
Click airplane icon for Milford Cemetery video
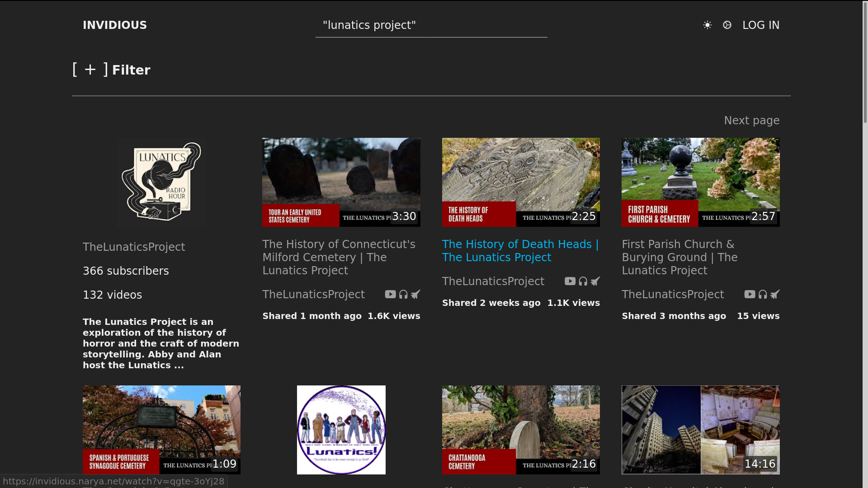(415, 295)
